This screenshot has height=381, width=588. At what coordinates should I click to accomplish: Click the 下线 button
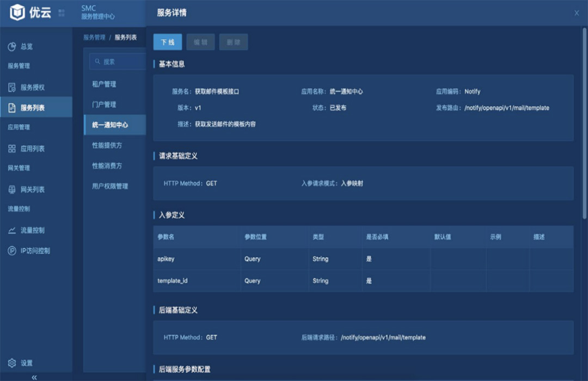click(x=168, y=42)
